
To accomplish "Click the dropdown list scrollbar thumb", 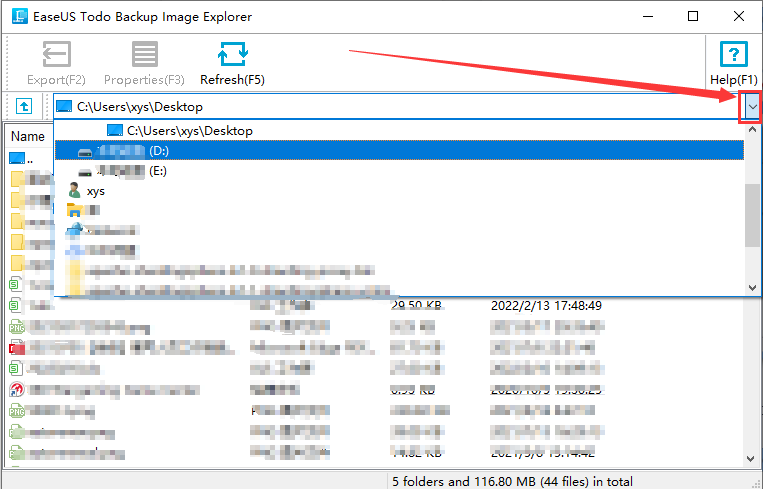I will [752, 215].
